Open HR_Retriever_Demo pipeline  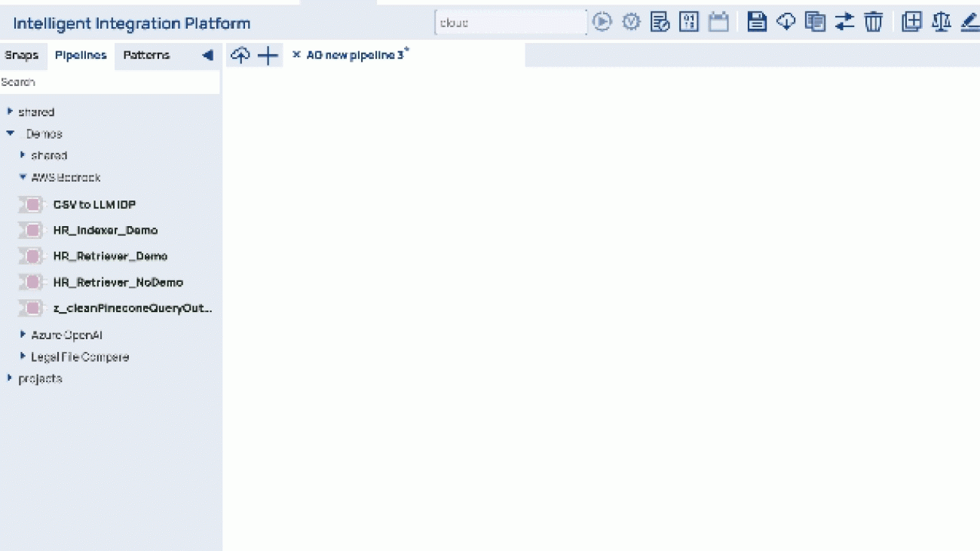pos(110,256)
